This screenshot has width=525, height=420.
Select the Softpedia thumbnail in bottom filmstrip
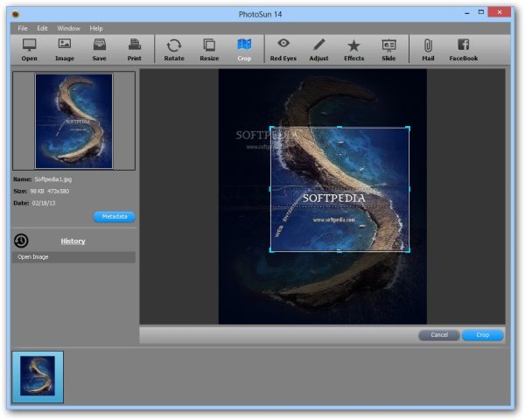[x=38, y=377]
